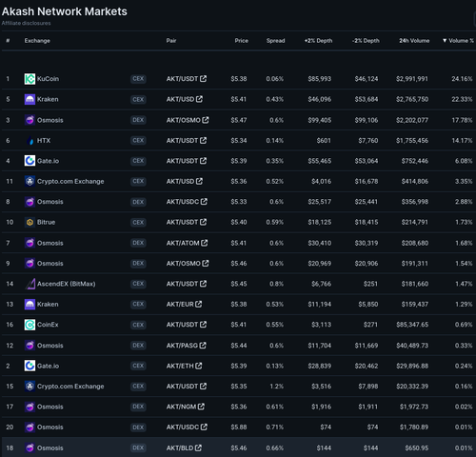The image size is (476, 457).
Task: Click the KuCoin exchange logo
Action: pos(30,79)
